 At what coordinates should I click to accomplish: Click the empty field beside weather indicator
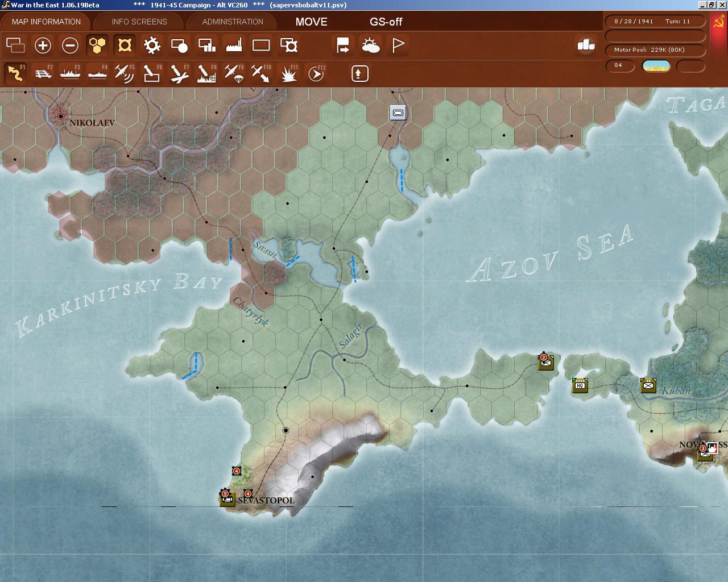click(x=690, y=66)
